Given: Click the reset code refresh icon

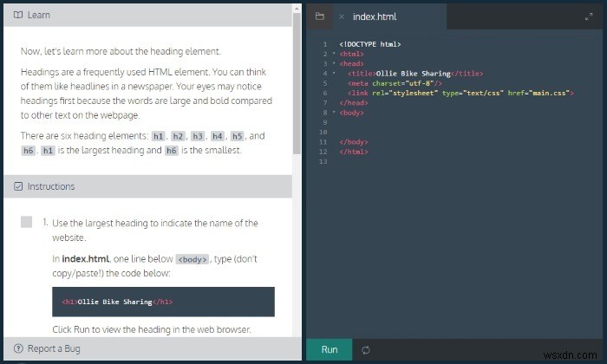Looking at the screenshot, I should (366, 350).
